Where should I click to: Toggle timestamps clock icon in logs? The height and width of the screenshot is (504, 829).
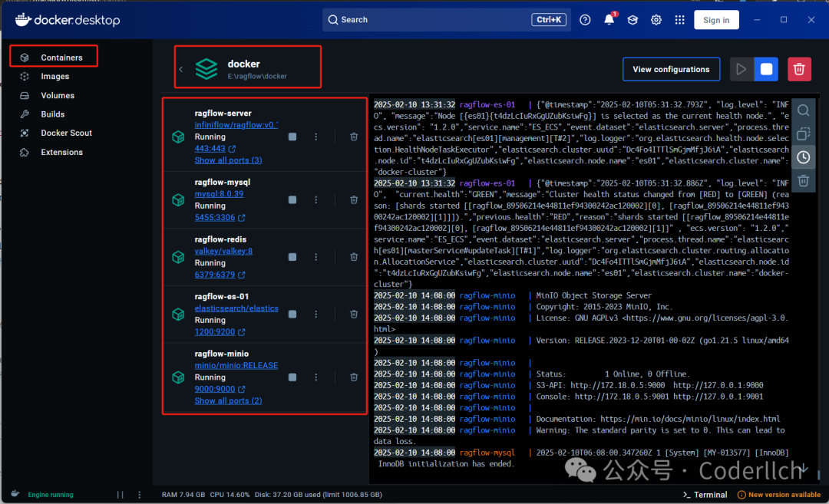click(x=803, y=157)
